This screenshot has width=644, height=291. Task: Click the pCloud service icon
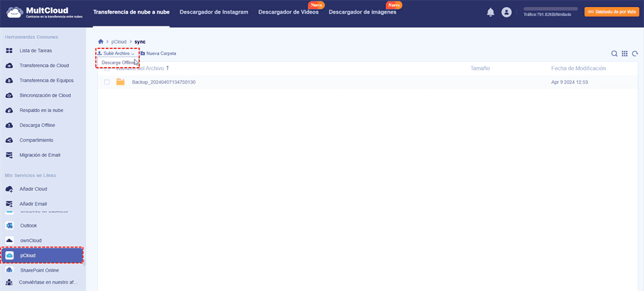click(10, 256)
